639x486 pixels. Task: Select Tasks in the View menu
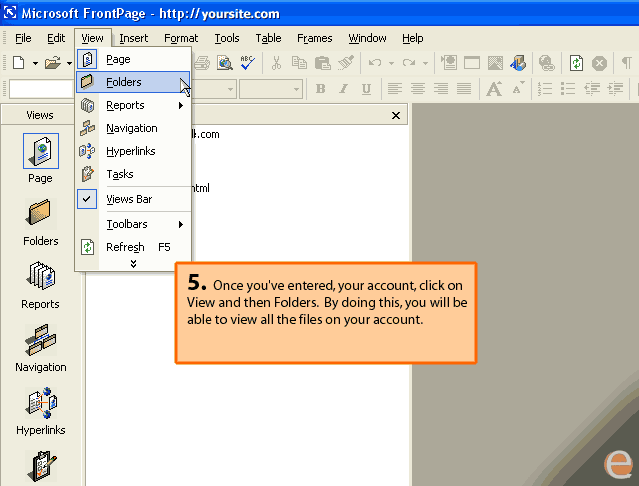pos(120,174)
